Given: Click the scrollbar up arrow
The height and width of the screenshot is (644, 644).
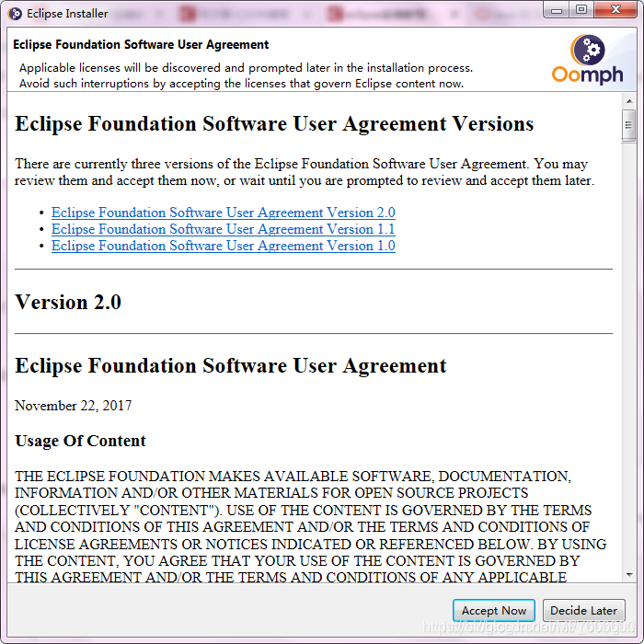Looking at the screenshot, I should pyautogui.click(x=628, y=101).
